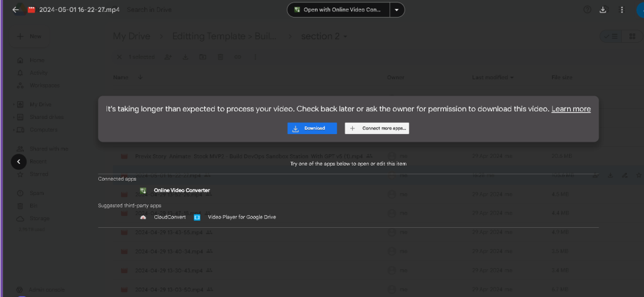Expand the Shared drives tree arrow
This screenshot has height=297, width=644.
tap(14, 117)
